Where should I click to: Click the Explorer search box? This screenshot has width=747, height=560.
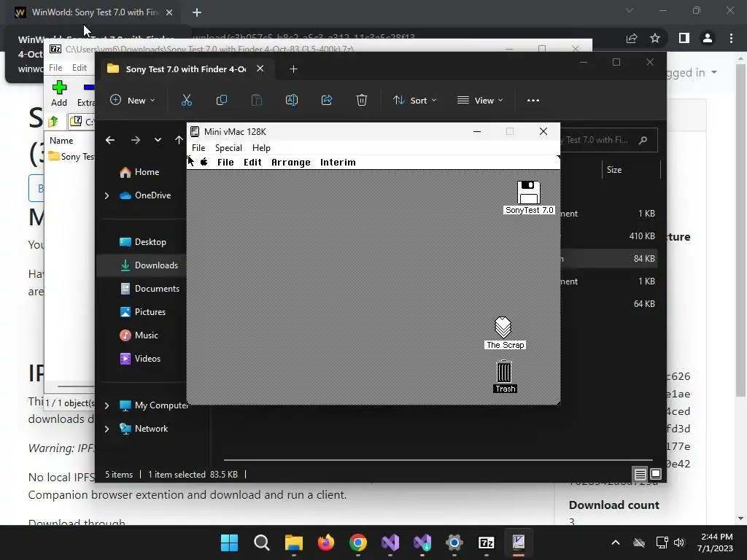(609, 140)
